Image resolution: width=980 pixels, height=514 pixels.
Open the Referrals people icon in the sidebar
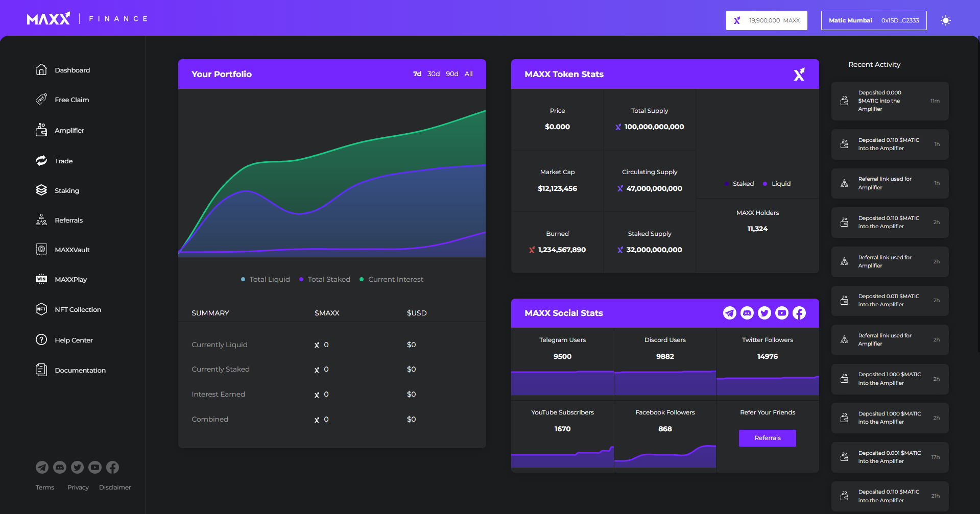click(41, 219)
